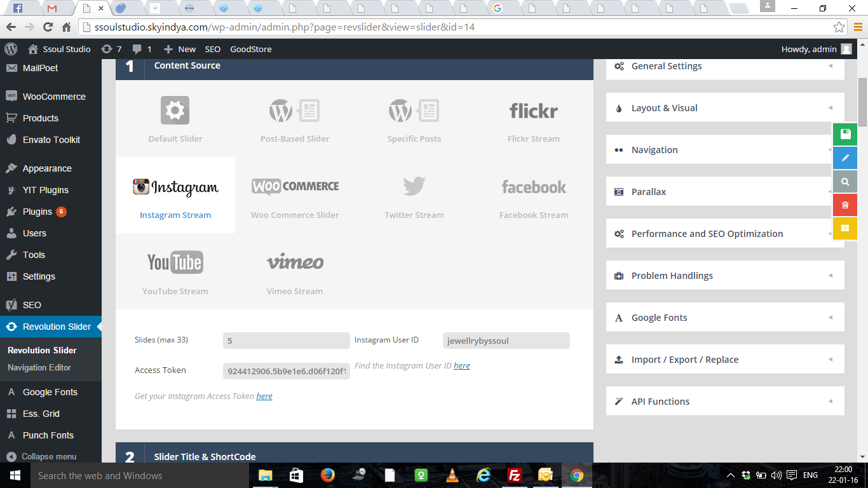This screenshot has width=868, height=488.
Task: Choose the Post-Based Slider source icon
Action: pos(294,111)
